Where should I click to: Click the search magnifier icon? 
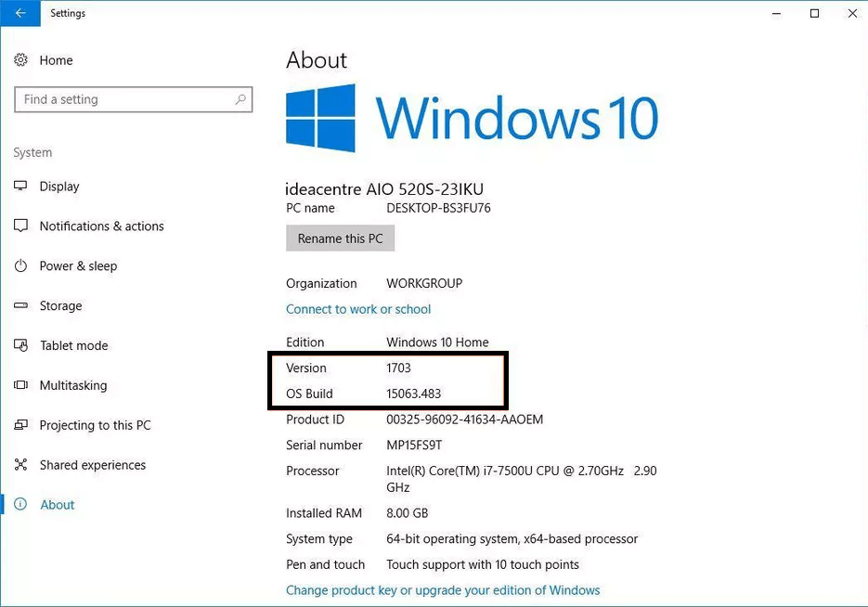point(240,99)
